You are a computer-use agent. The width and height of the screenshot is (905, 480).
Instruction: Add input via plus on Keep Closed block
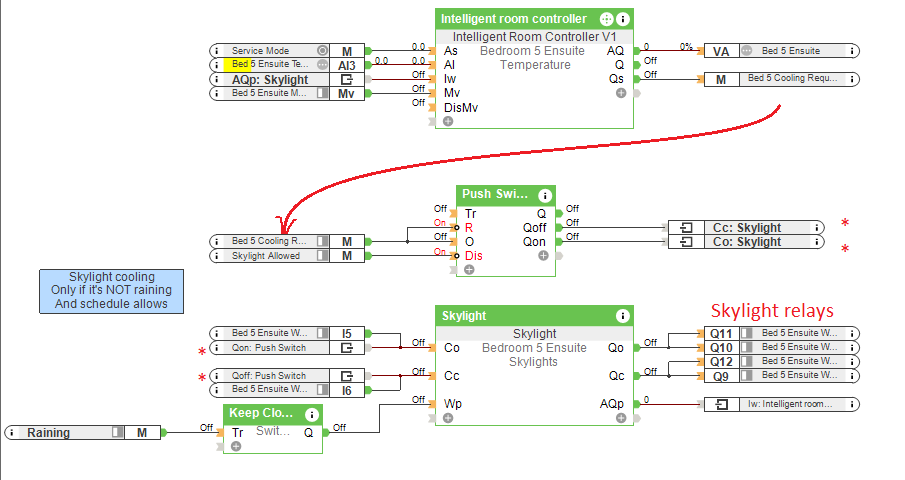coord(235,446)
